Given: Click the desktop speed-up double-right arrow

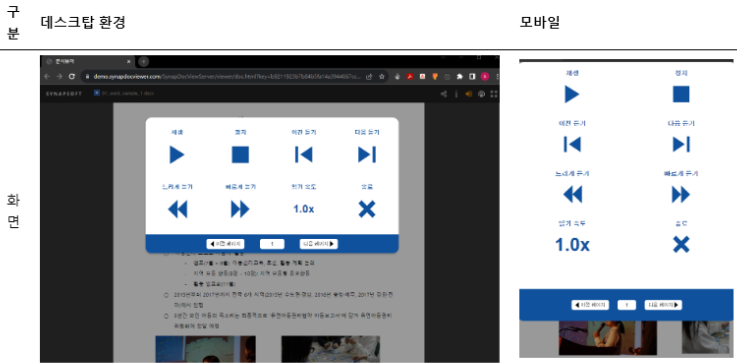Looking at the screenshot, I should click(x=240, y=209).
